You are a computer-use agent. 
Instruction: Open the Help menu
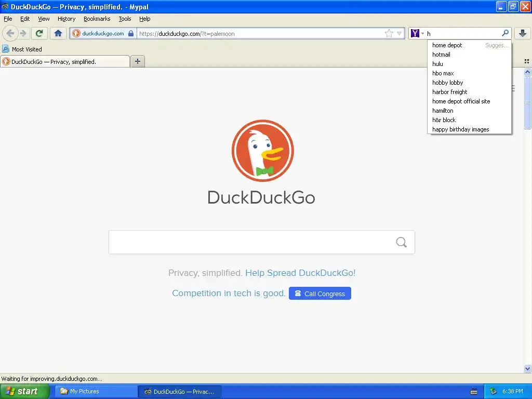tap(145, 19)
